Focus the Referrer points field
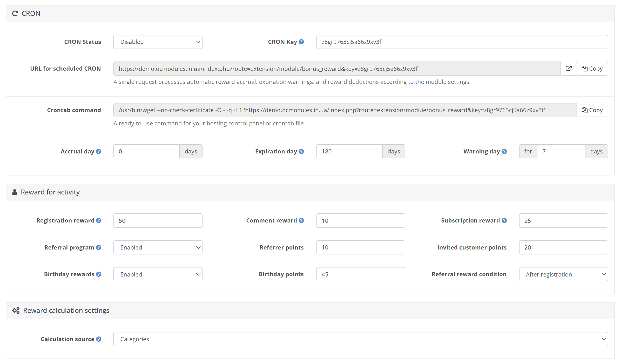The image size is (621, 364). pyautogui.click(x=361, y=247)
